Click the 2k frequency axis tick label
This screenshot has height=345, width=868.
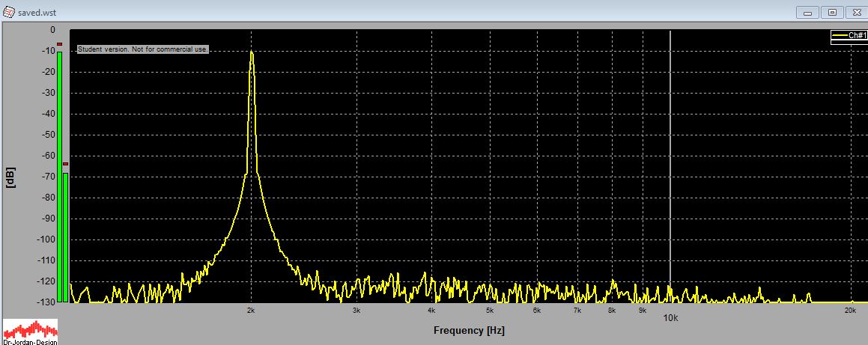click(x=251, y=311)
